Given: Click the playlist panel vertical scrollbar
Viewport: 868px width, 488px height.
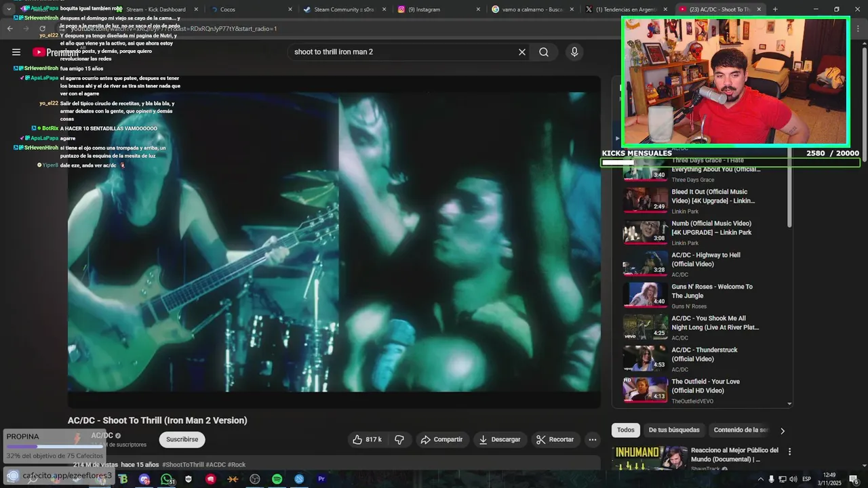Looking at the screenshot, I should coord(789,190).
